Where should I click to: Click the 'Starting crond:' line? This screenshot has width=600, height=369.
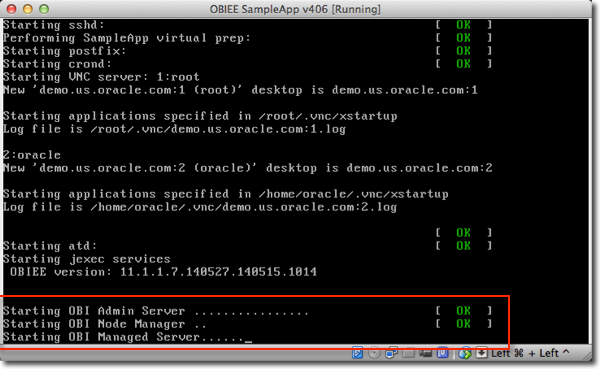(57, 64)
